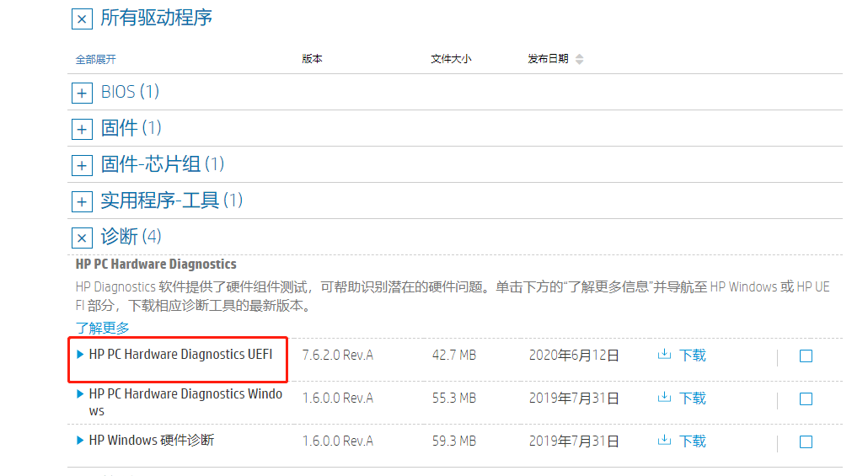The image size is (868, 476).
Task: Expand HP Windows 硬件诊断 triangle
Action: click(80, 441)
